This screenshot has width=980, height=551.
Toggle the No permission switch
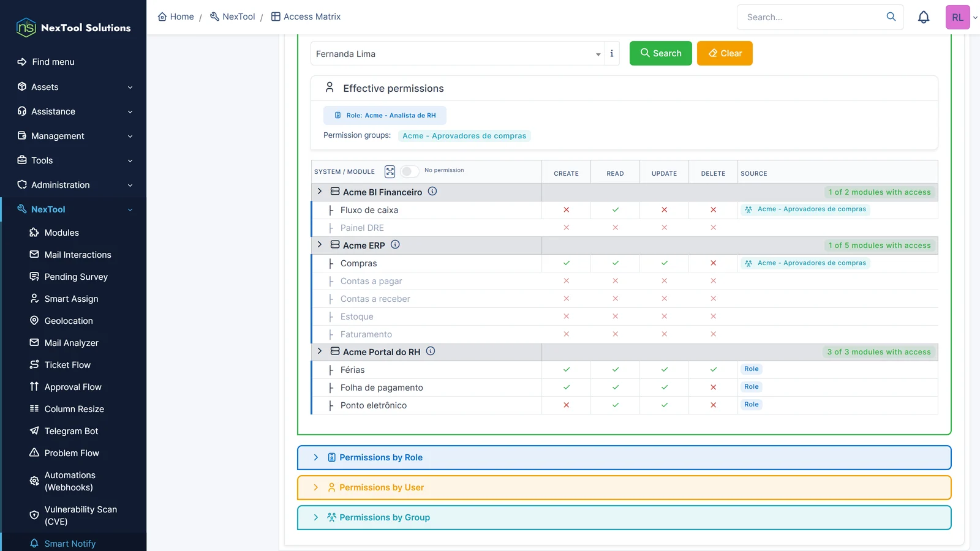(409, 171)
